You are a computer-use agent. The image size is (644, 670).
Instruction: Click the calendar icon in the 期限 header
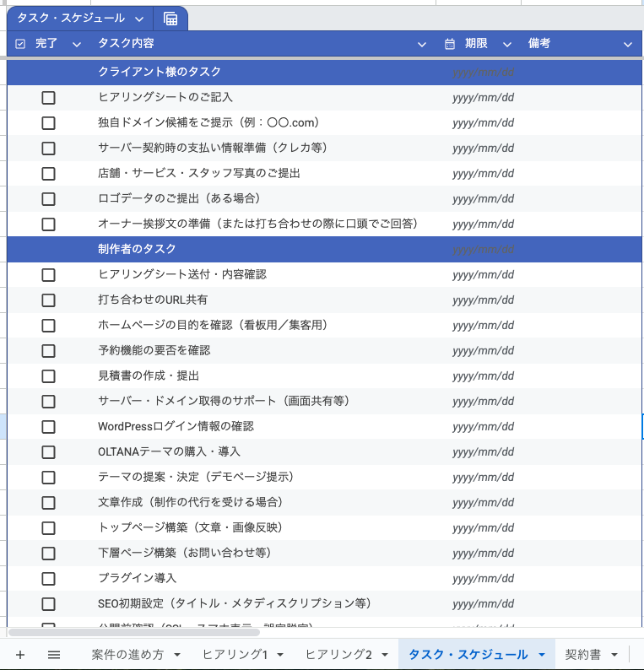tap(450, 44)
